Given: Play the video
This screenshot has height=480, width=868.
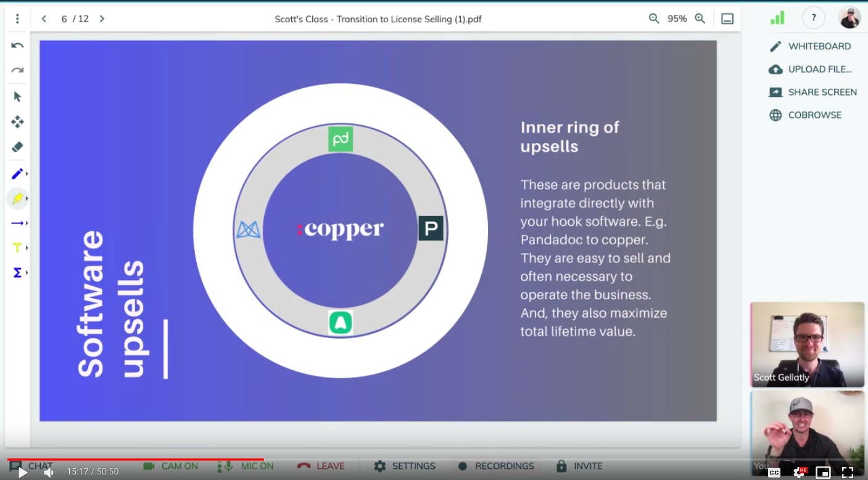Looking at the screenshot, I should point(22,473).
